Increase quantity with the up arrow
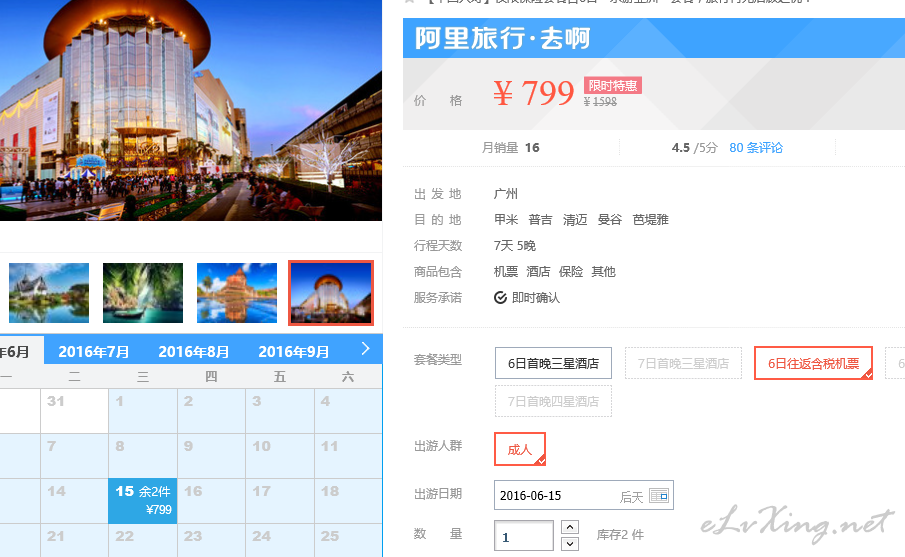Image resolution: width=905 pixels, height=557 pixels. click(570, 527)
